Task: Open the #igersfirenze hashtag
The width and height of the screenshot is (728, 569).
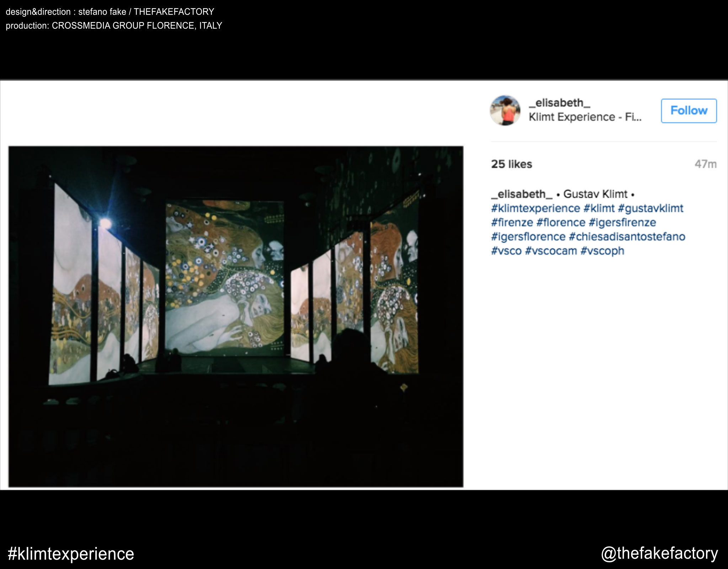Action: (622, 223)
